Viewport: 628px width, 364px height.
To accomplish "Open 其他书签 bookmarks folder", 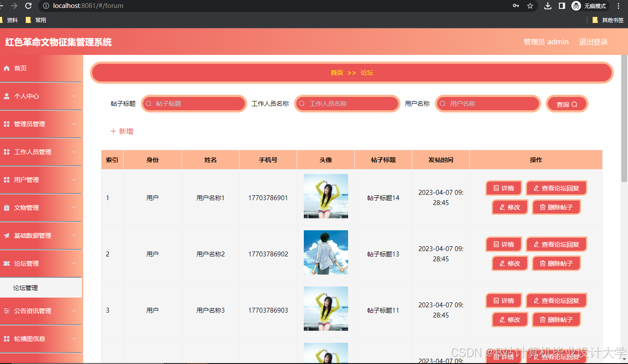I will (x=608, y=20).
